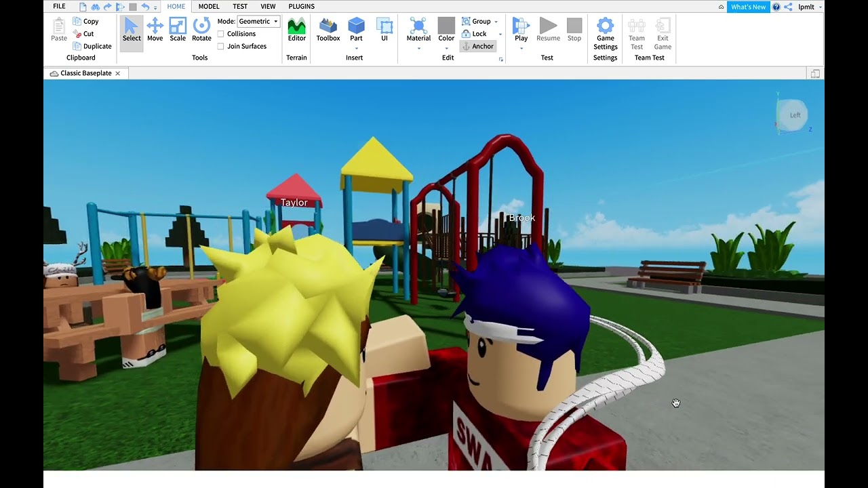Viewport: 868px width, 488px height.
Task: Expand the Group dropdown arrow
Action: pyautogui.click(x=496, y=22)
